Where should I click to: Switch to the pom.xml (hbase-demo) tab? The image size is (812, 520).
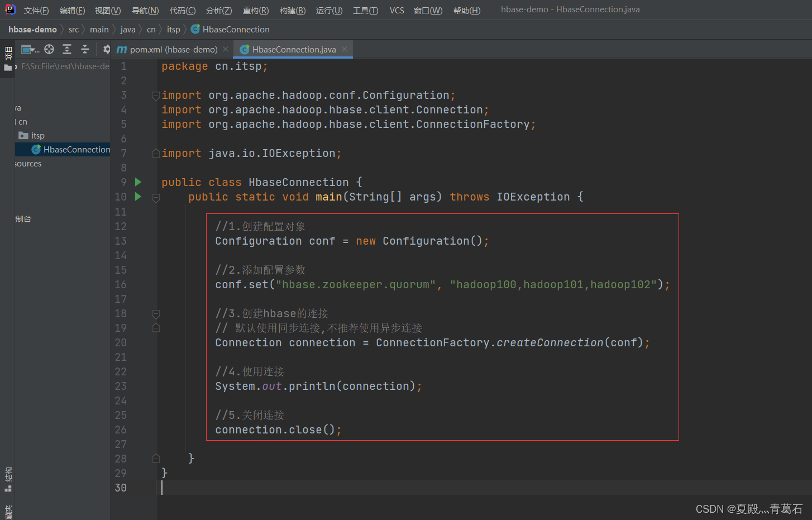pyautogui.click(x=174, y=50)
